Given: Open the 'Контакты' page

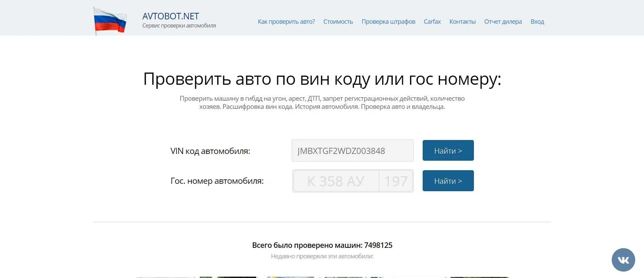Looking at the screenshot, I should pos(462,22).
